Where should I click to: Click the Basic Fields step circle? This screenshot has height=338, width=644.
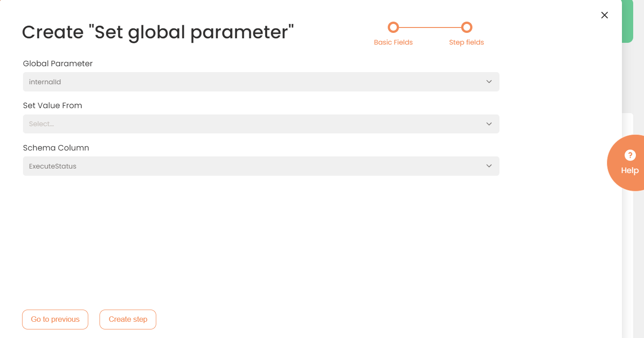(393, 27)
